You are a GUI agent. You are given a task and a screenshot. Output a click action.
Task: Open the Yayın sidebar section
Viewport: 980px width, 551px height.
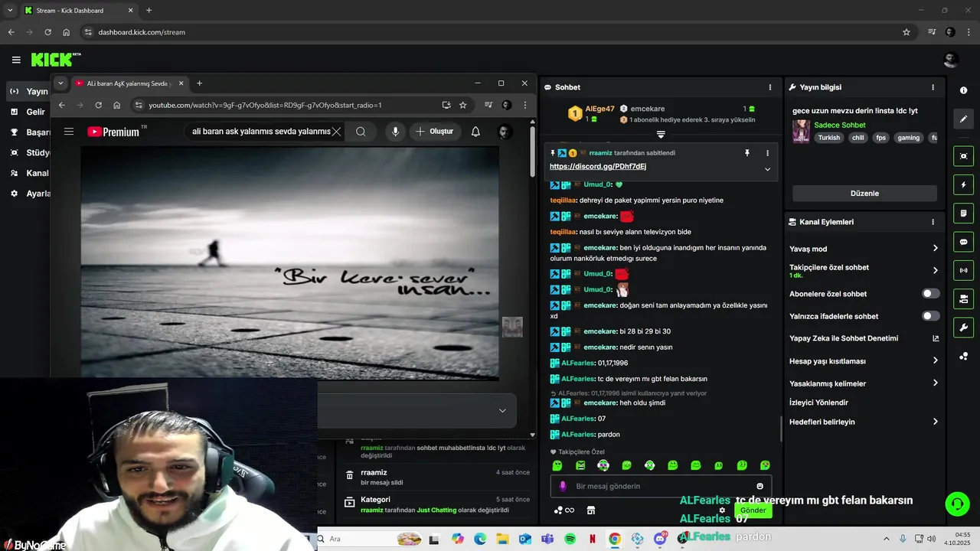[x=28, y=91]
